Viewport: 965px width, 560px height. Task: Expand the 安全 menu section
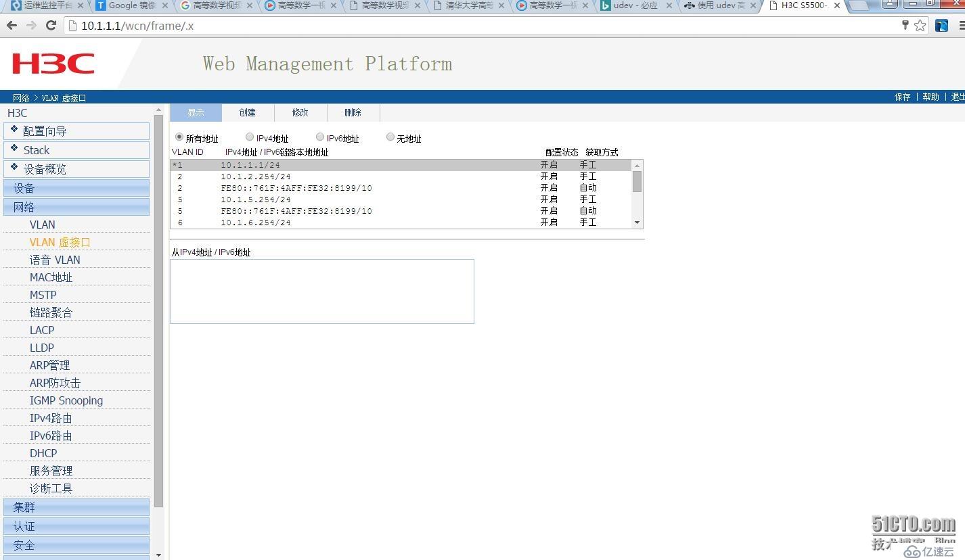[76, 545]
